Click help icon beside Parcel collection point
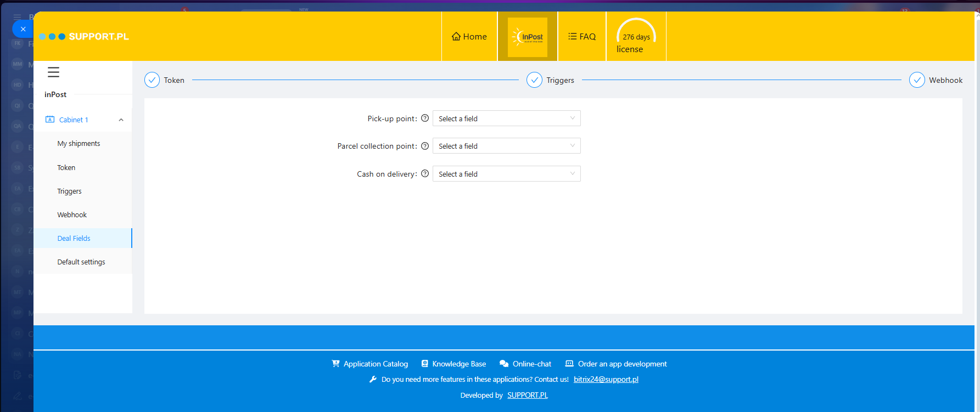Screen dimensions: 980x412 point(424,146)
